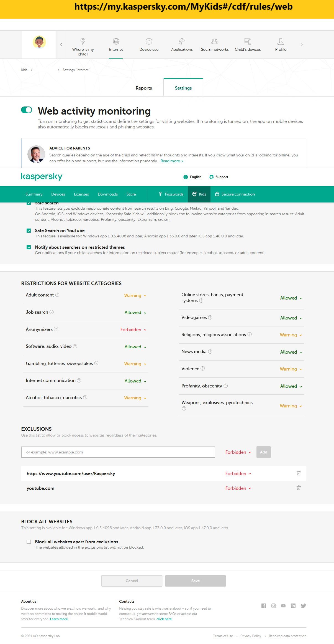Open Support link in header
The image size is (334, 644).
point(219,177)
